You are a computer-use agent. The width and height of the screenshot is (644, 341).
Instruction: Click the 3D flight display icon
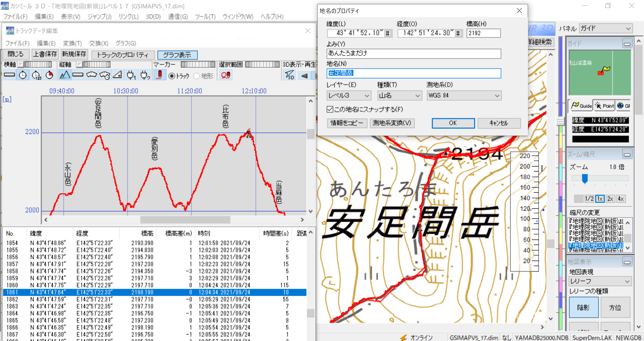(x=289, y=75)
